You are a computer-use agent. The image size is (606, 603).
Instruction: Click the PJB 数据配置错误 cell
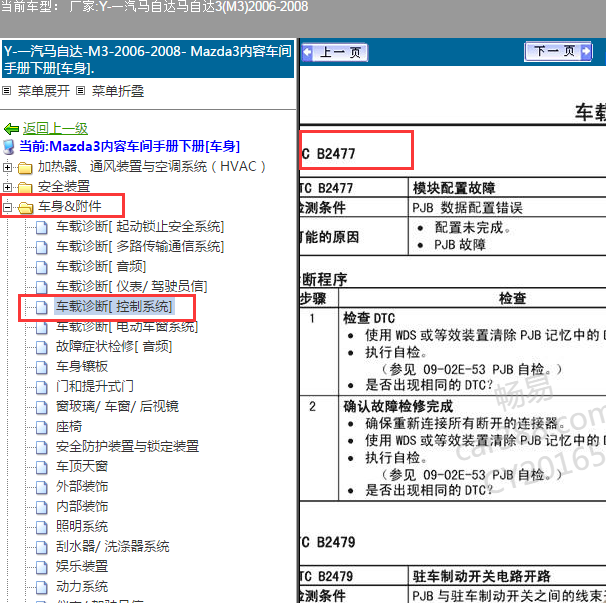[x=467, y=208]
